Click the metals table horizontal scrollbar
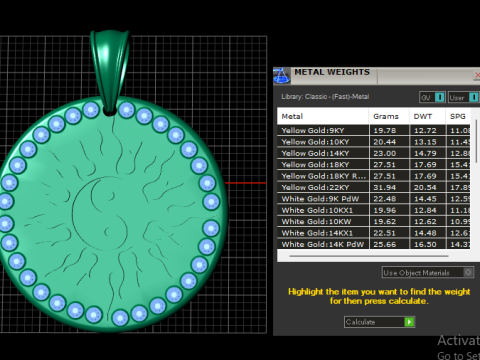 click(x=369, y=256)
